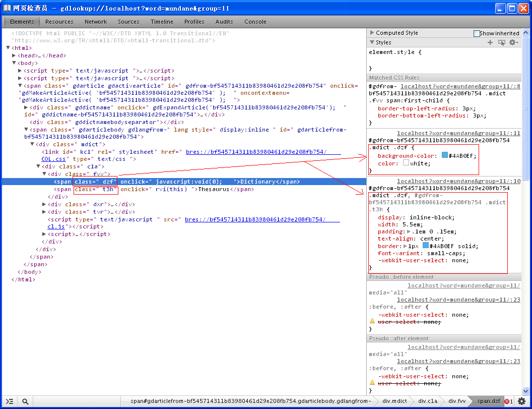
Task: Collapse the div class mdict node
Action: 32,144
